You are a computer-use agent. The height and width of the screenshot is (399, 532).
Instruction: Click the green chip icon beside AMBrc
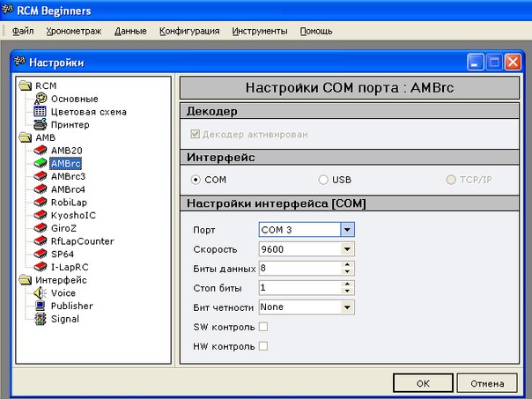pos(40,163)
